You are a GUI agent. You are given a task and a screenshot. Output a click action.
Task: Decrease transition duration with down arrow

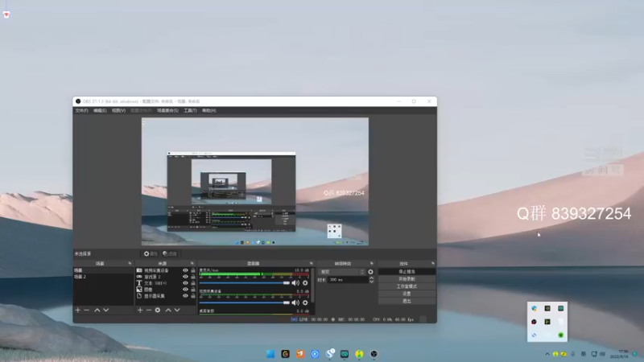click(x=371, y=282)
